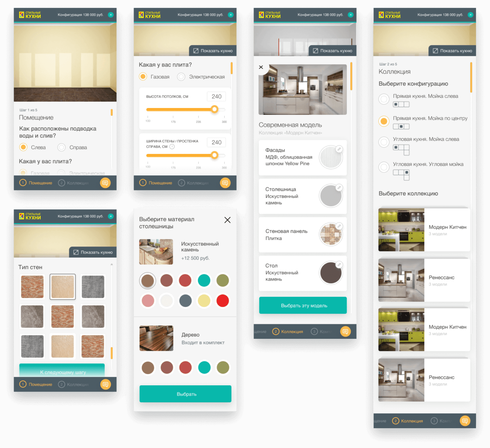The width and height of the screenshot is (490, 448).
Task: Open first Модерн Китчен collection card
Action: coord(424,230)
